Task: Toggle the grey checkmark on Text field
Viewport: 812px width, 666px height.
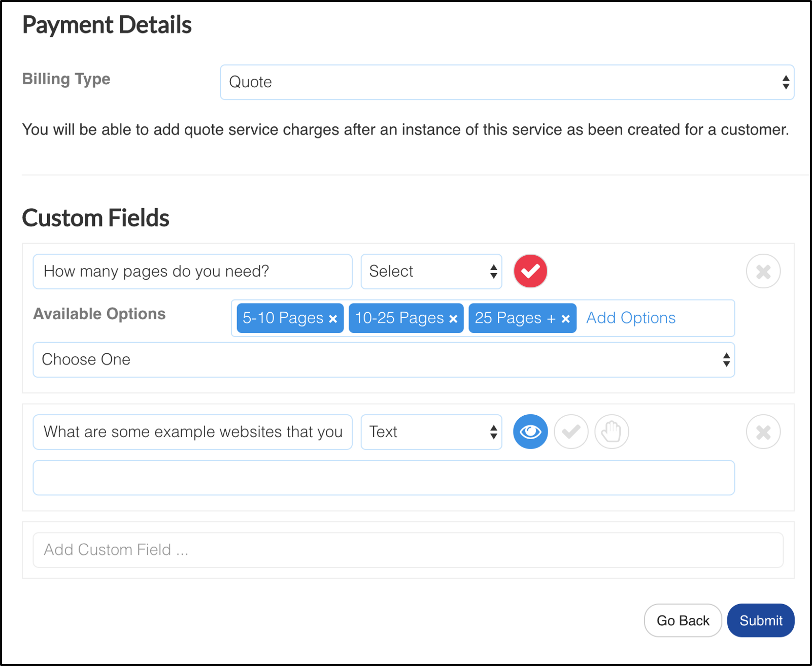Action: point(571,432)
